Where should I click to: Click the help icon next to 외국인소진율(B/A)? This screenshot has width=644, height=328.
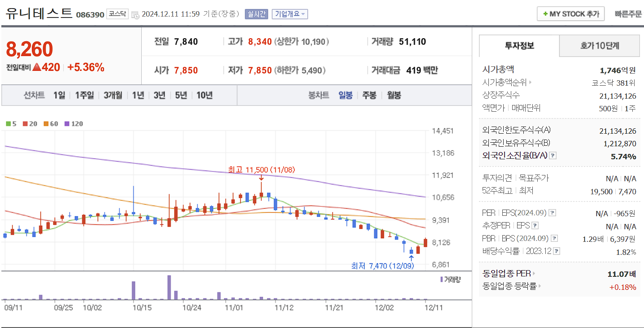click(553, 156)
